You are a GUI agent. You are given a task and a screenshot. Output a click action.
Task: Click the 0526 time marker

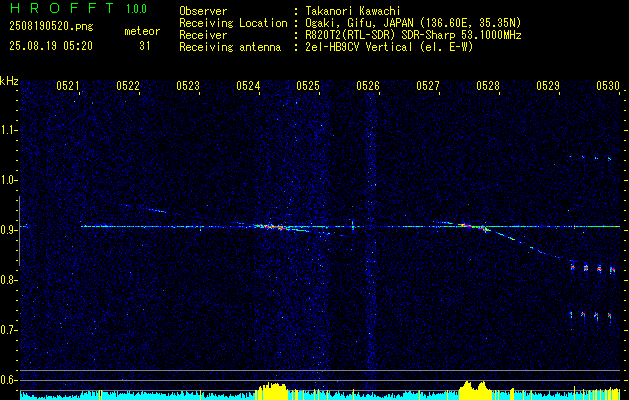click(x=368, y=85)
